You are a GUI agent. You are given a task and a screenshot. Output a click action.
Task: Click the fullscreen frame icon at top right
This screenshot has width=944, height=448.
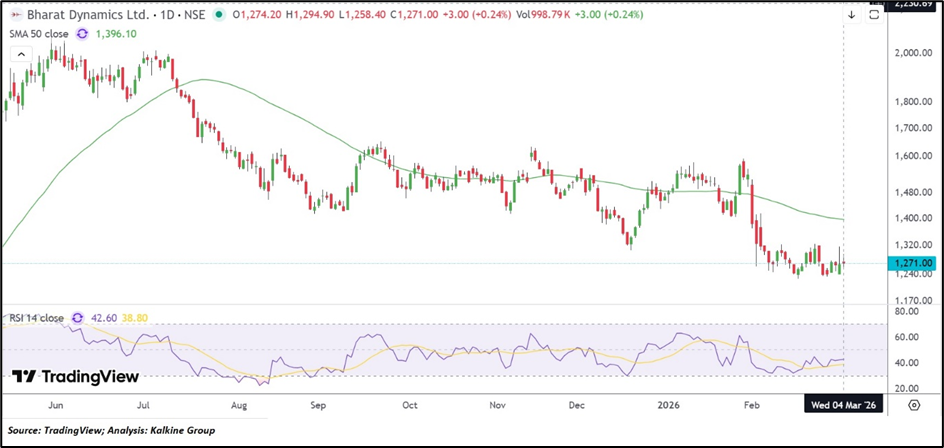874,15
